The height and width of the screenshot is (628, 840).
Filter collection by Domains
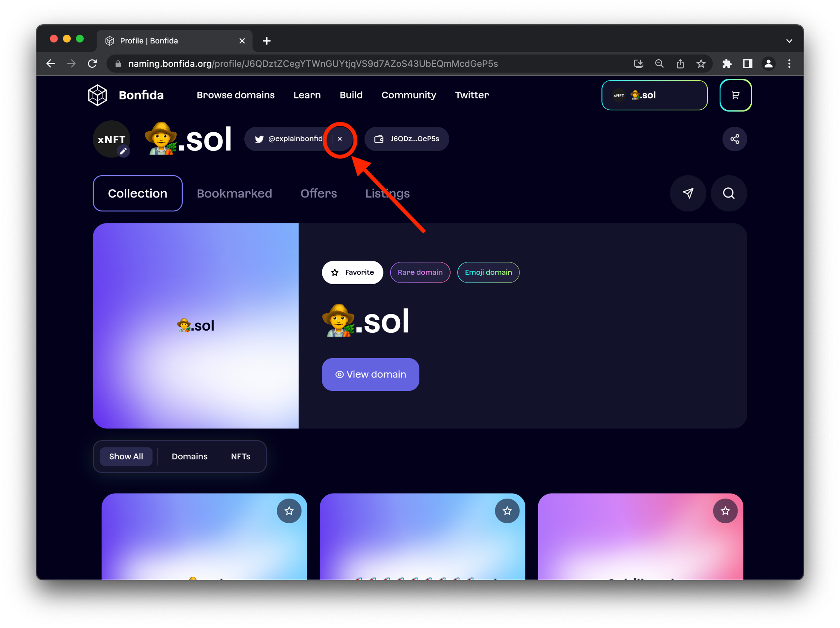[190, 456]
